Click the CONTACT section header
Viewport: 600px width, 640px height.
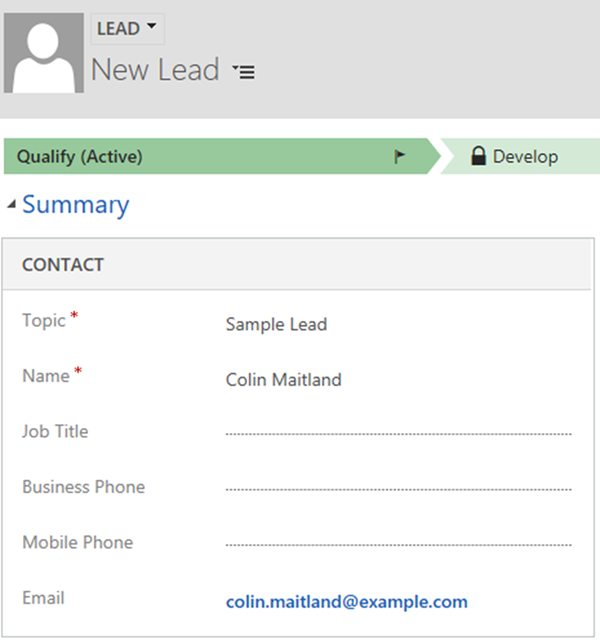(x=63, y=265)
